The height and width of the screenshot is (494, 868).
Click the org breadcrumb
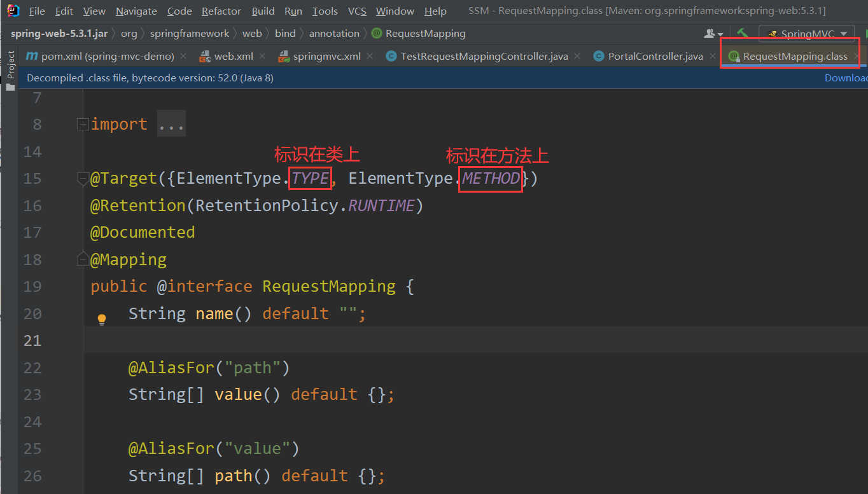click(129, 34)
